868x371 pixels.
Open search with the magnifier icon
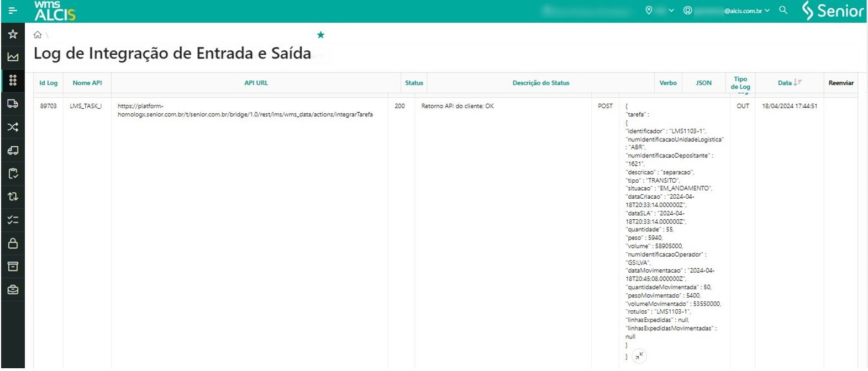pyautogui.click(x=783, y=10)
